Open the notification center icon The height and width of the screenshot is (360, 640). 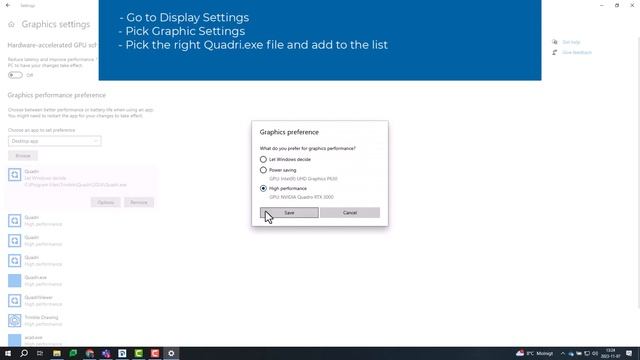coord(629,353)
